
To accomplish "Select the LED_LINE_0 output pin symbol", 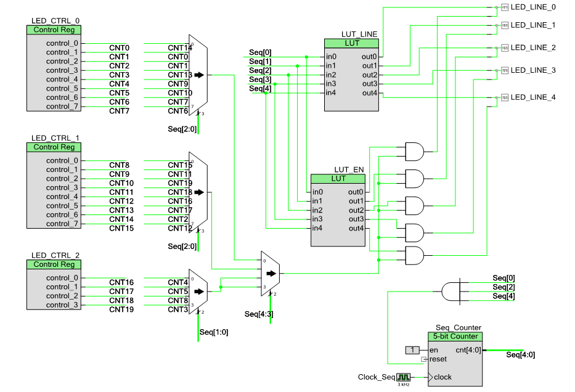I will click(505, 7).
